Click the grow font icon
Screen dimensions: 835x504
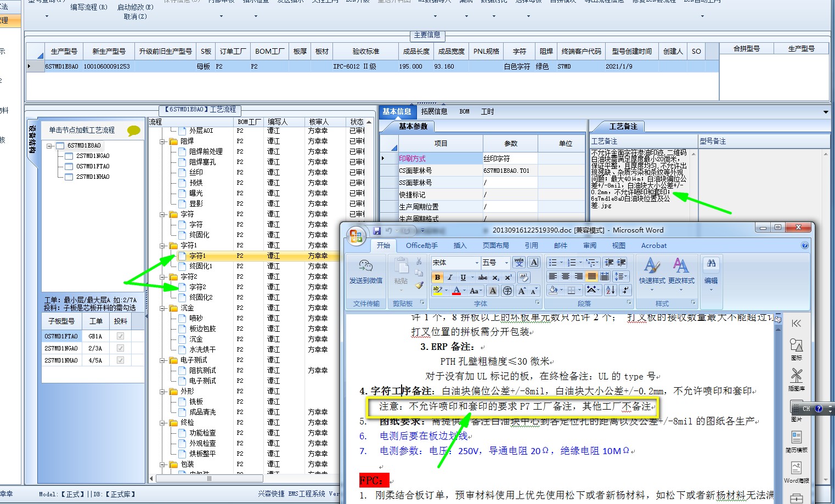pyautogui.click(x=522, y=290)
